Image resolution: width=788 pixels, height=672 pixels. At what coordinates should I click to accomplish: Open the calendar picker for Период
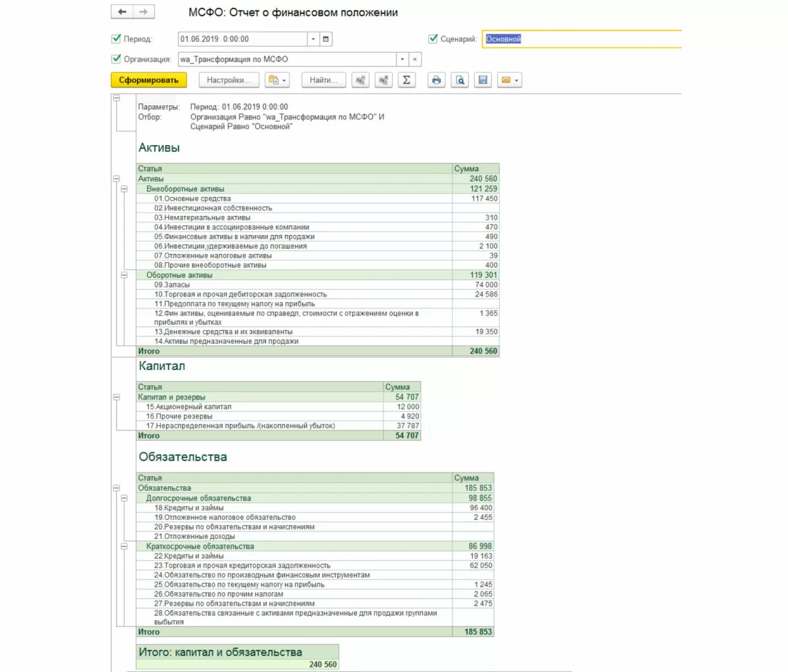point(326,39)
